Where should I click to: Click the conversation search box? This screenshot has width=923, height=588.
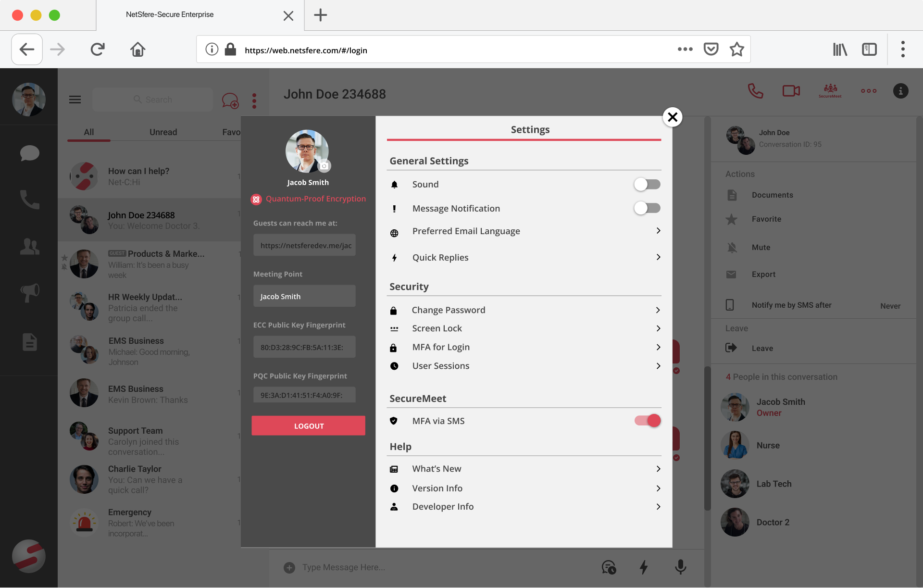pyautogui.click(x=152, y=100)
